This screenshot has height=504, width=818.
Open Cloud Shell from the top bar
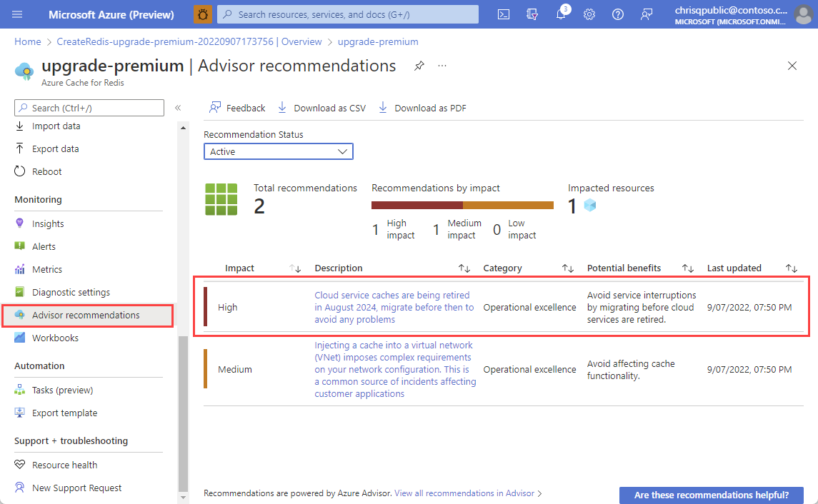tap(504, 14)
